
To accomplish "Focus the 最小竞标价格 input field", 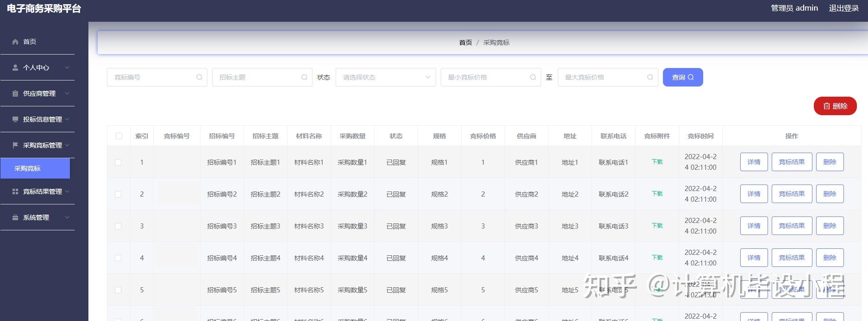I will (491, 77).
